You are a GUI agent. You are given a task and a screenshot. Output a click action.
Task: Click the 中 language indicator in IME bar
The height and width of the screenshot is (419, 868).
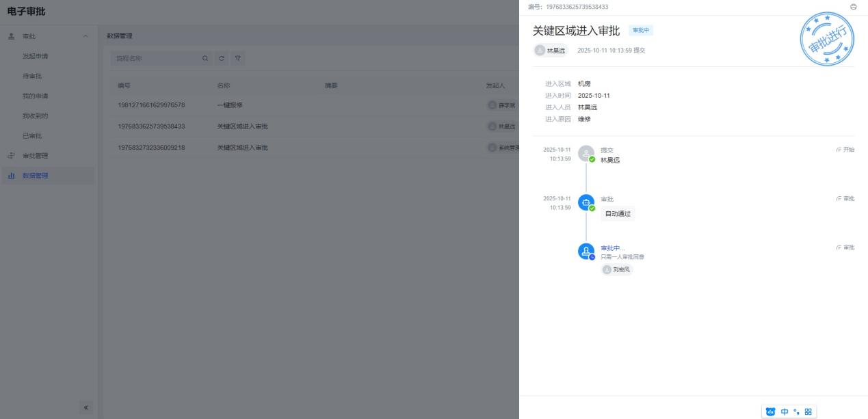pos(784,411)
